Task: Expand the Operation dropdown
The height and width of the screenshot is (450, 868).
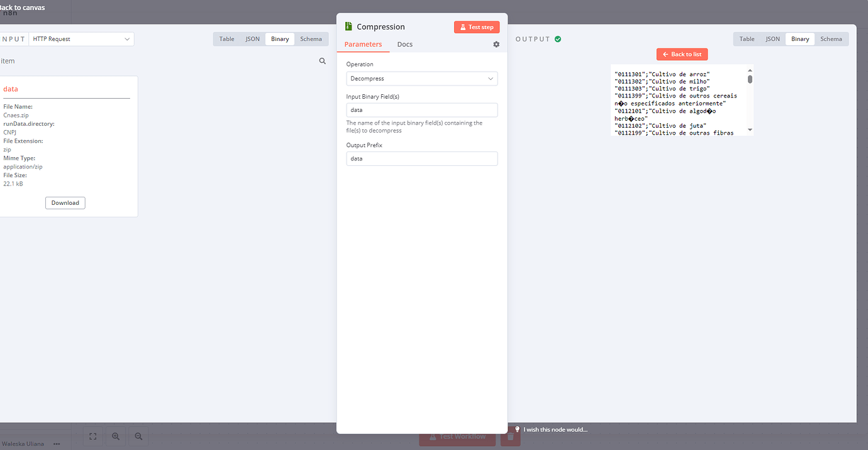Action: point(422,79)
